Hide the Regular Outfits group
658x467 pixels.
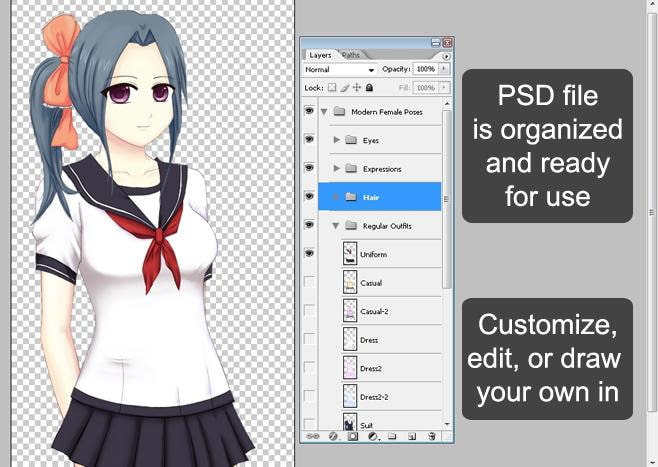click(309, 224)
